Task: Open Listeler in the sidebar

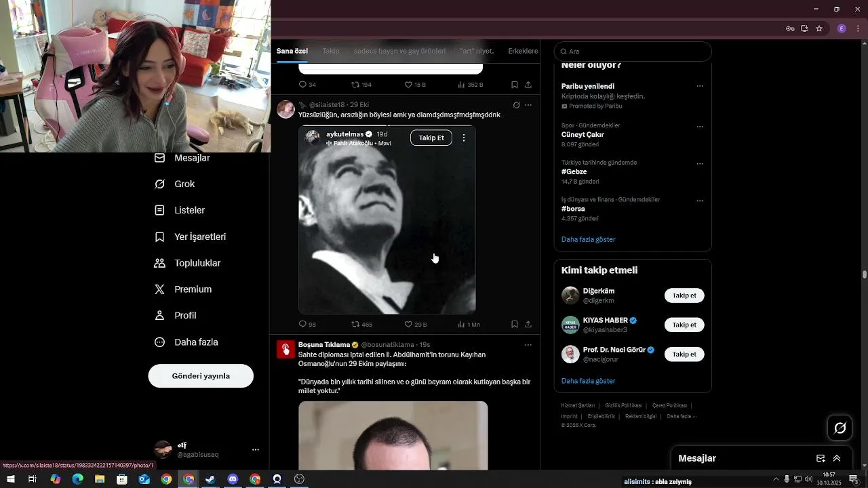Action: coord(180,211)
